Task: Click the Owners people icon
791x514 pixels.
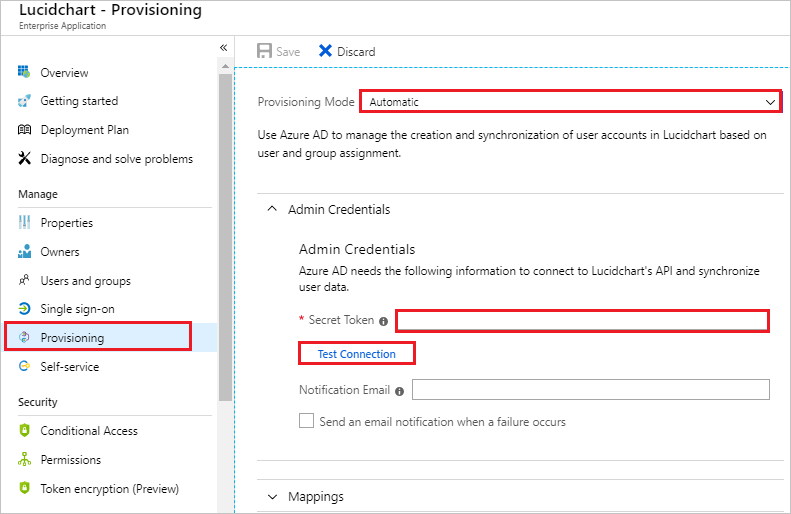Action: click(24, 251)
